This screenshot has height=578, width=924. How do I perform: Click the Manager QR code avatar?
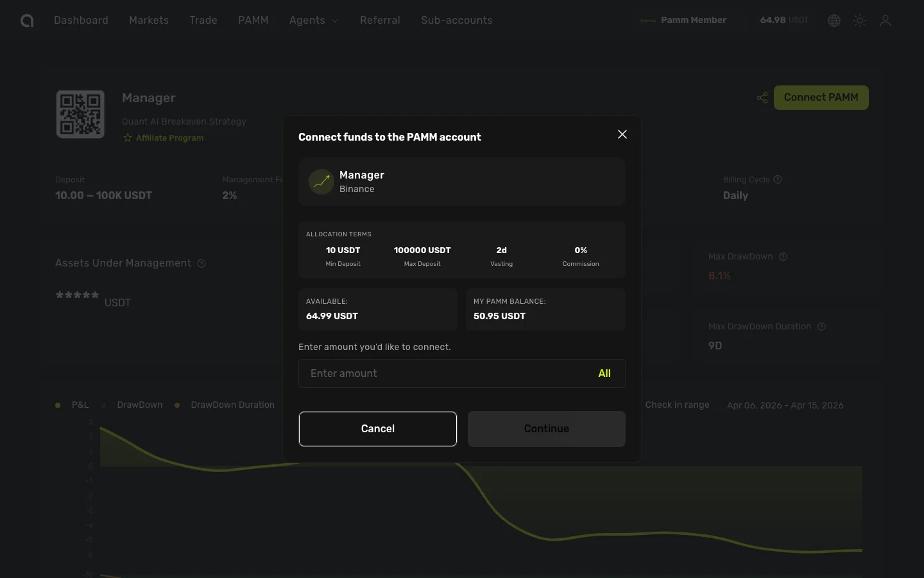pos(80,114)
